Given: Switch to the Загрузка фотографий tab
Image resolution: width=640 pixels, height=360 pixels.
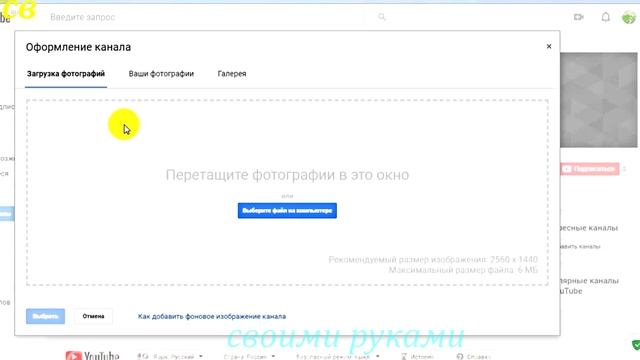Looking at the screenshot, I should [66, 74].
